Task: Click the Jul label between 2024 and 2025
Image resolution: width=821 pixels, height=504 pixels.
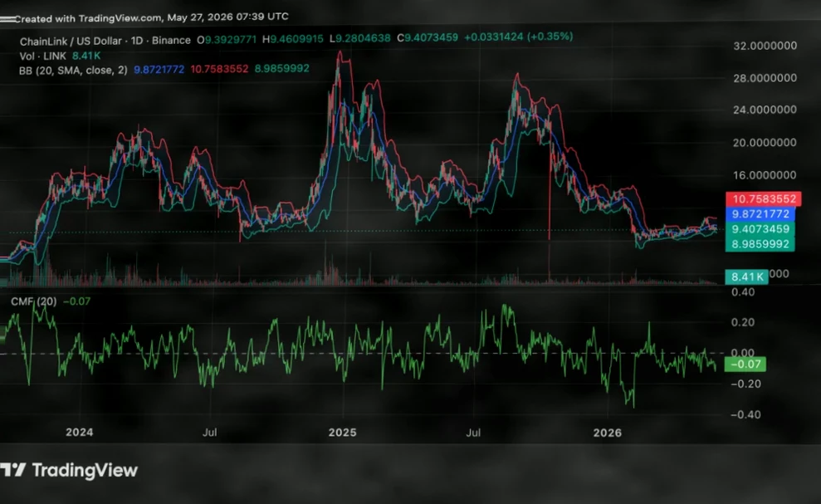Action: tap(210, 433)
